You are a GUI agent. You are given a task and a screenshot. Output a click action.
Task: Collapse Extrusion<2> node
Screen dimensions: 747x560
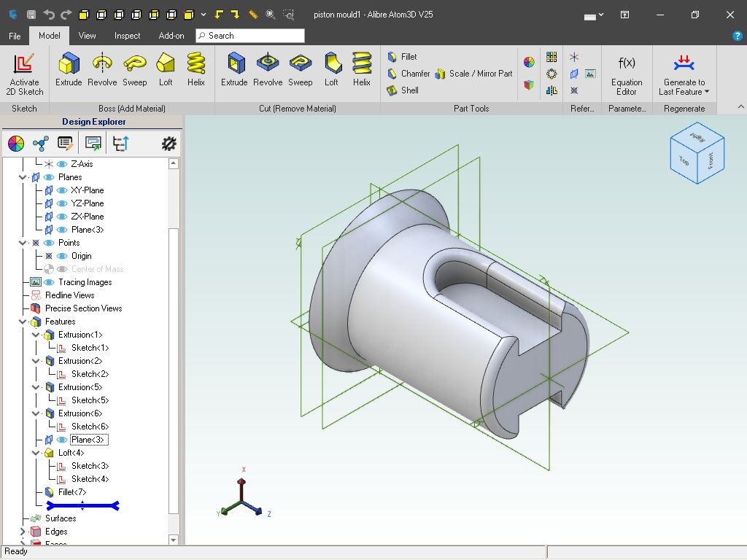click(x=36, y=361)
